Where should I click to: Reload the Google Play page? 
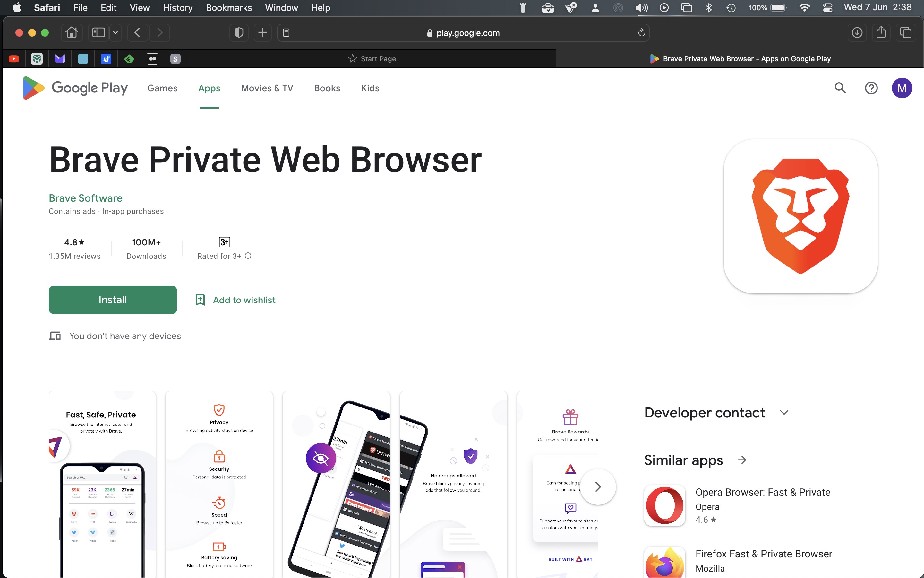641,33
